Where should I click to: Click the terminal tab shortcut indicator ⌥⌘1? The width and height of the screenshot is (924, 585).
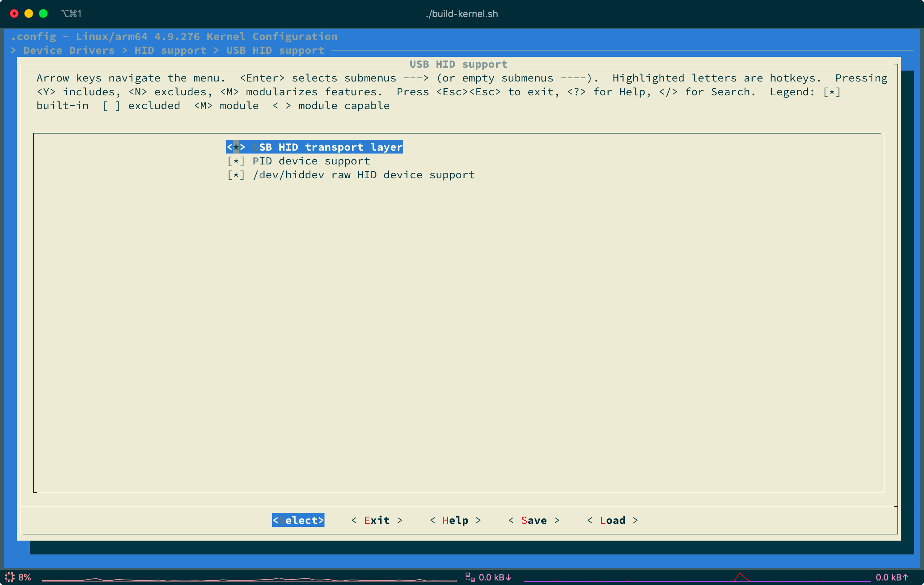point(71,14)
